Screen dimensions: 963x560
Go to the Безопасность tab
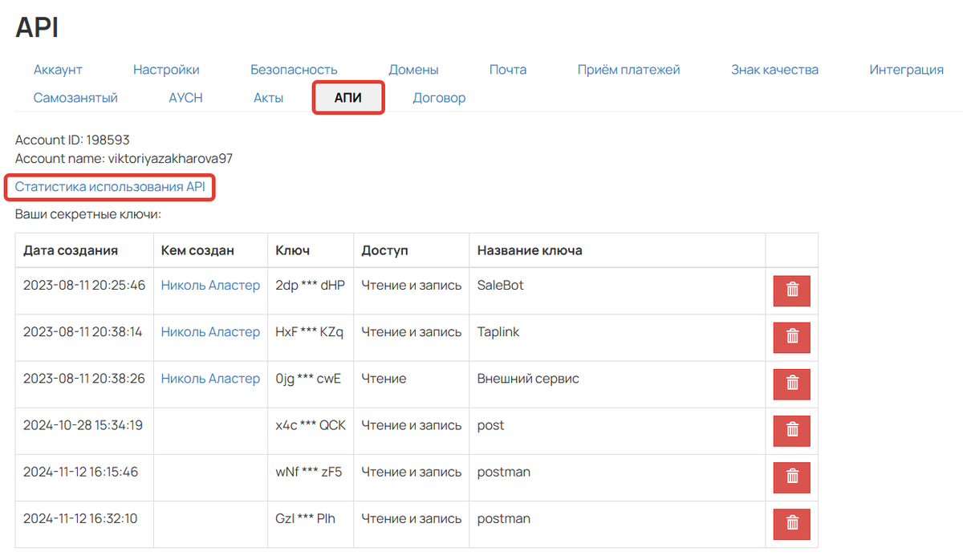click(x=294, y=70)
